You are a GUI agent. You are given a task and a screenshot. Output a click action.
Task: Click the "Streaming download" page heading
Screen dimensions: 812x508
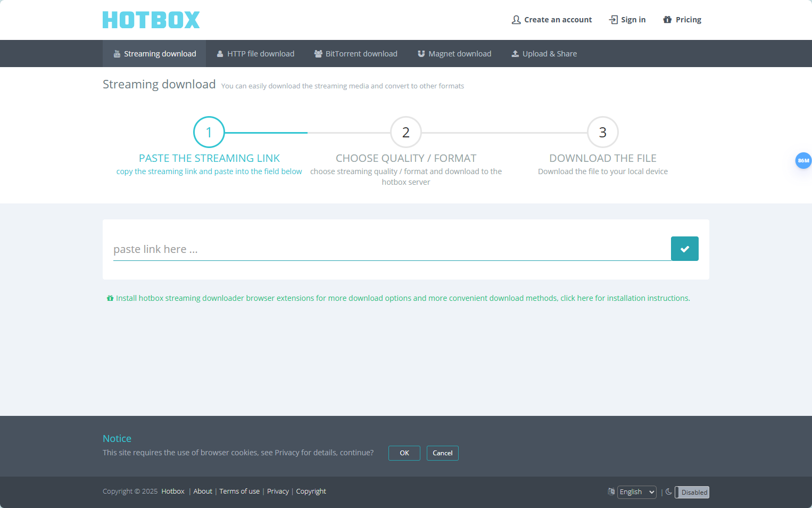(x=159, y=84)
